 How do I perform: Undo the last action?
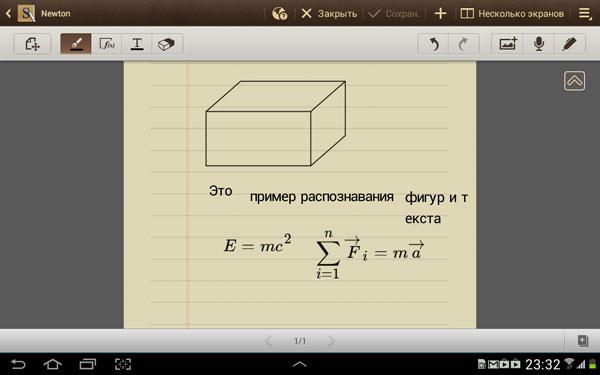coord(433,44)
